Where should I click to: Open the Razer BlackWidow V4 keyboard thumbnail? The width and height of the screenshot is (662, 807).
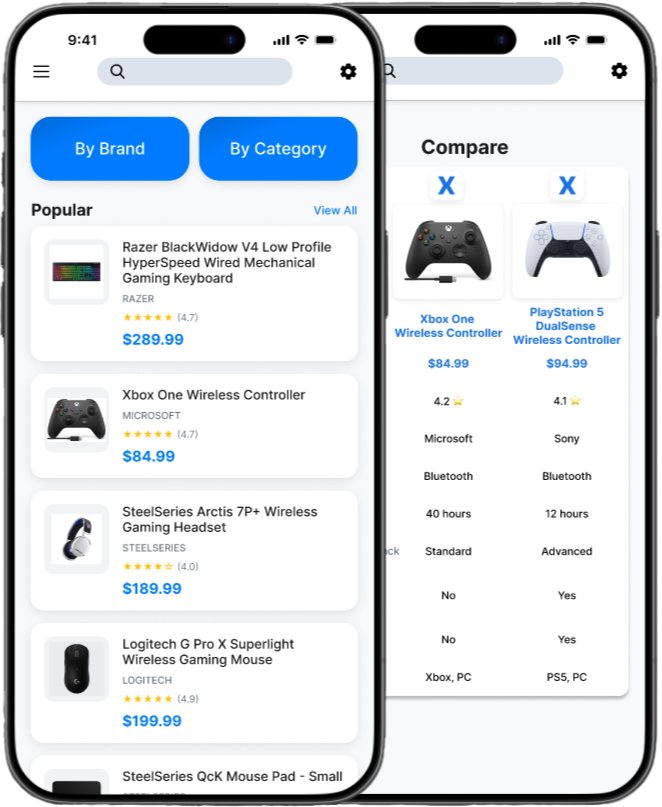pyautogui.click(x=77, y=272)
